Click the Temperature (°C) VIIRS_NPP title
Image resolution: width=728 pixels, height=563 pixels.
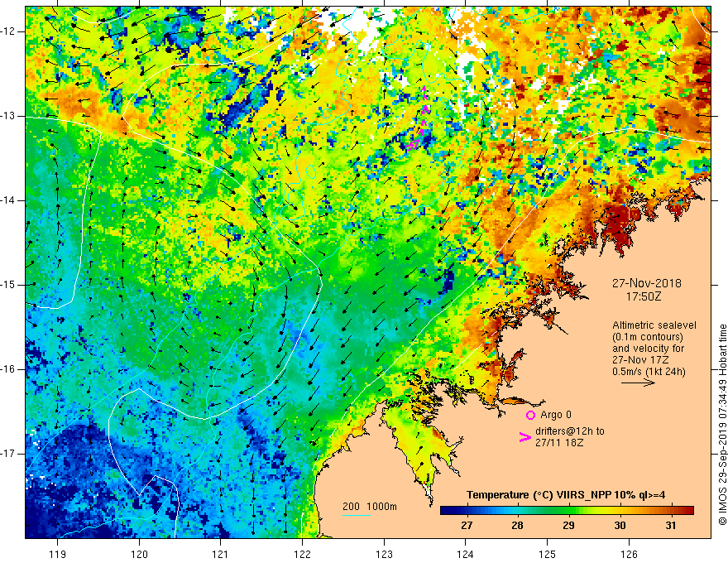(x=566, y=495)
